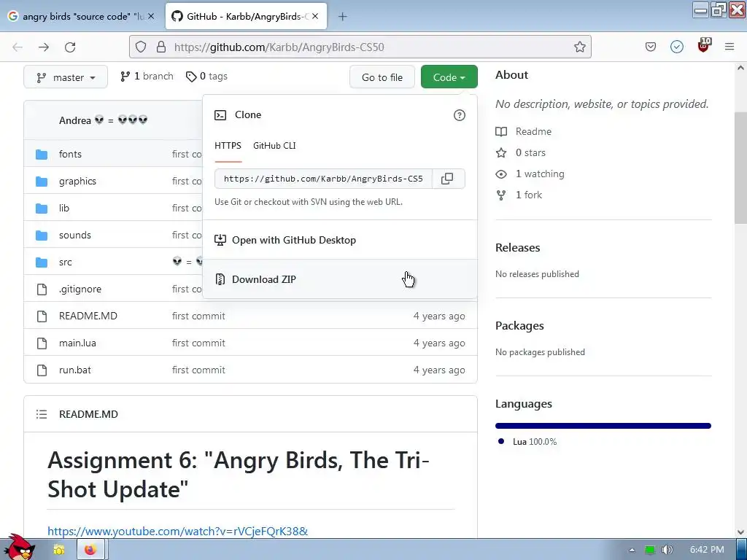Toggle the green Code dropdown button
The image size is (747, 560).
pos(449,77)
